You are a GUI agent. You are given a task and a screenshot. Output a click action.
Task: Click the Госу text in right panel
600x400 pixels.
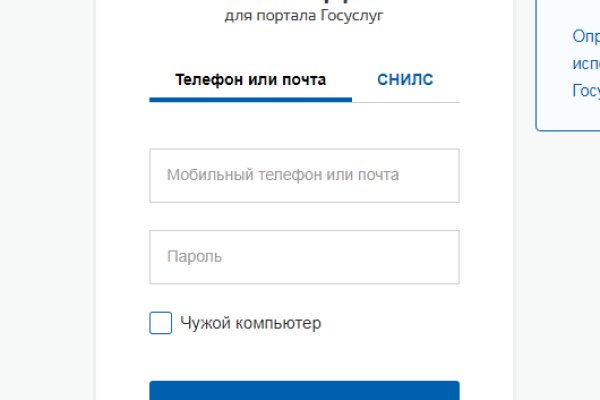[585, 89]
